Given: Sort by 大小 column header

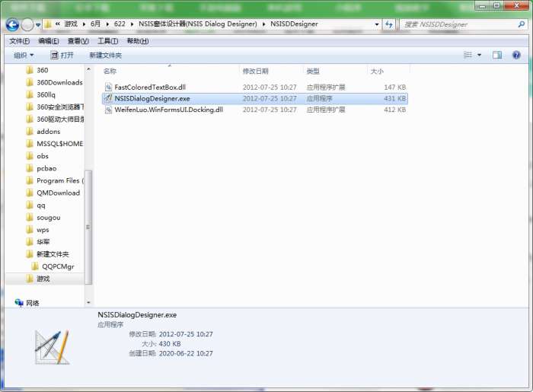Looking at the screenshot, I should pos(377,71).
